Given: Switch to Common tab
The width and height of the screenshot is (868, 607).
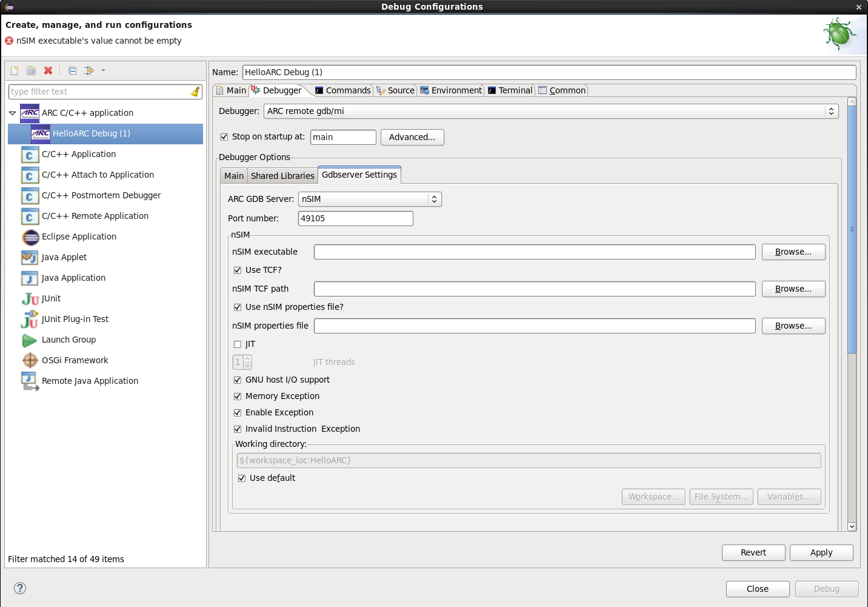Looking at the screenshot, I should coord(562,90).
